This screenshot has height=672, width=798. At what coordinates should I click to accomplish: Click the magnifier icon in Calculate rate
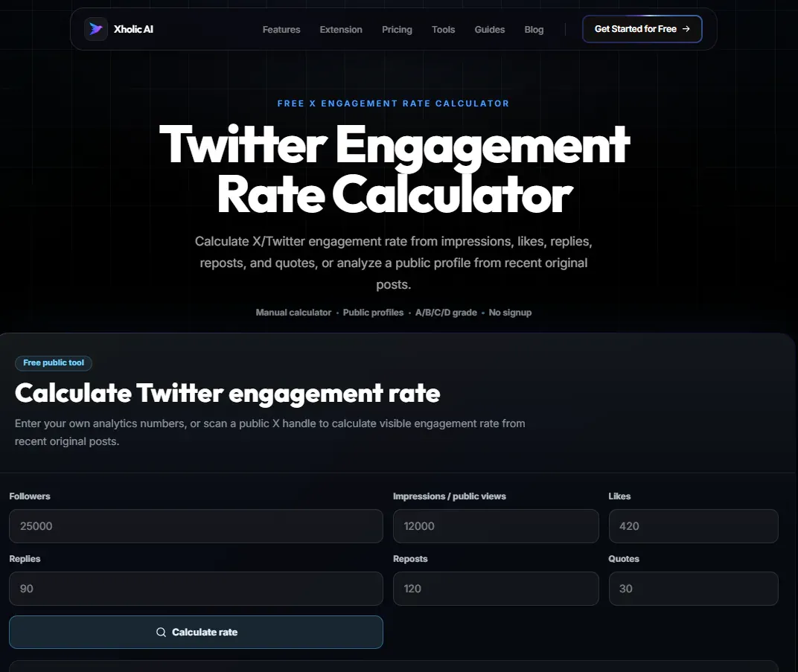point(161,632)
